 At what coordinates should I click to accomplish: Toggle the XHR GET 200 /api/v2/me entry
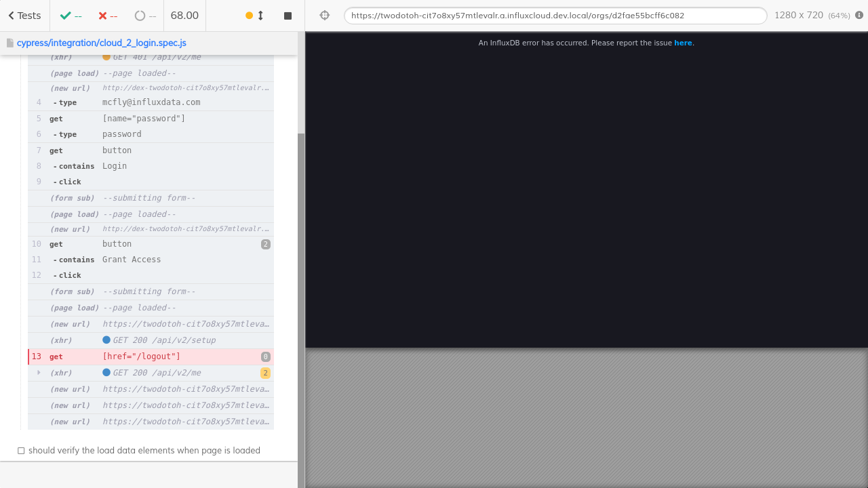pos(163,373)
